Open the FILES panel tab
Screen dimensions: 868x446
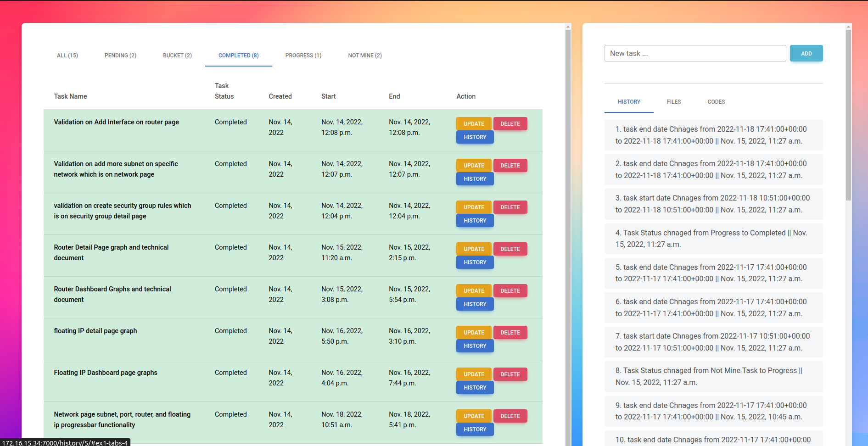pyautogui.click(x=674, y=102)
